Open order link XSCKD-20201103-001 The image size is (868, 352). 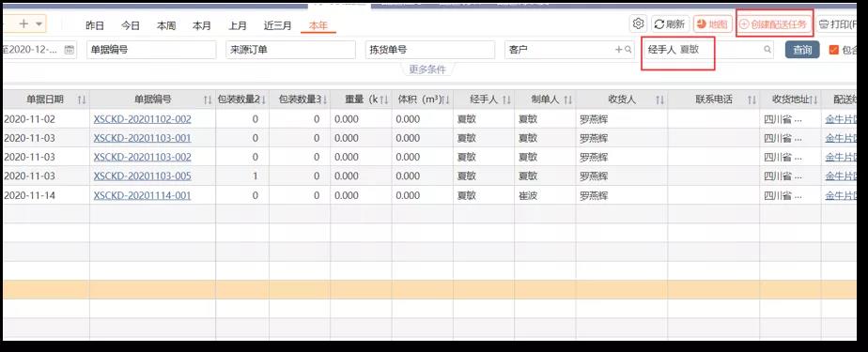coord(142,138)
